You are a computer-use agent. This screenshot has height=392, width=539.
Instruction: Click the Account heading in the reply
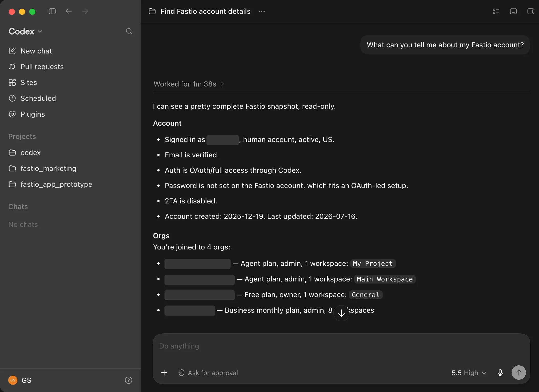[x=167, y=123]
